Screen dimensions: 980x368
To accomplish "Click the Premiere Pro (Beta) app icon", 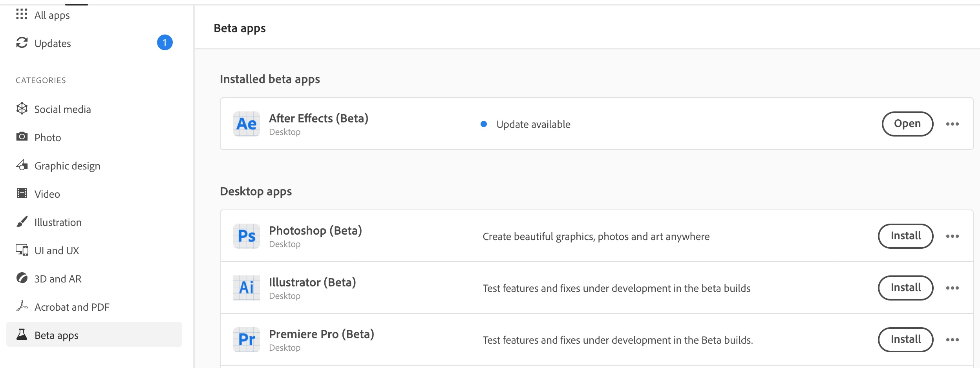I will click(x=247, y=340).
